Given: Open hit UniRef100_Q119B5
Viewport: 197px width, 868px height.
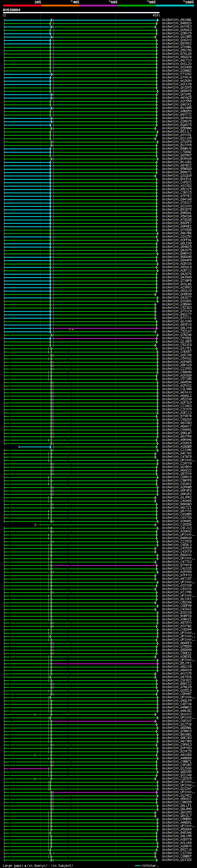Looking at the screenshot, I should click(176, 37).
